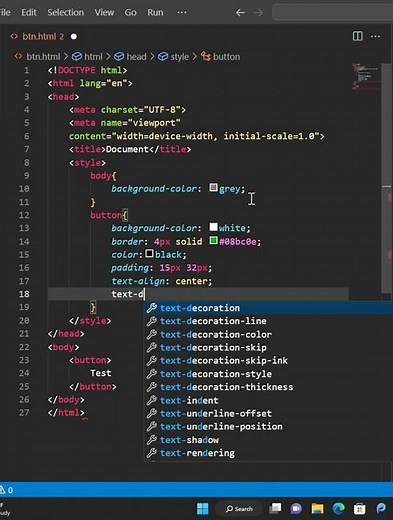The width and height of the screenshot is (393, 520).
Task: Open the Selection menu
Action: (66, 13)
